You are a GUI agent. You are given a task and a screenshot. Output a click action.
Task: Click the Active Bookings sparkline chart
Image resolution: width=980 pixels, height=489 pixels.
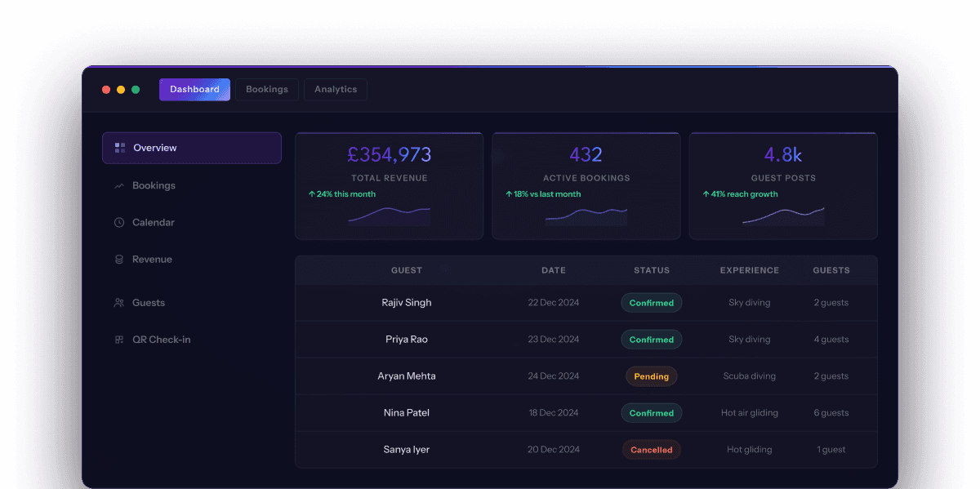(586, 216)
